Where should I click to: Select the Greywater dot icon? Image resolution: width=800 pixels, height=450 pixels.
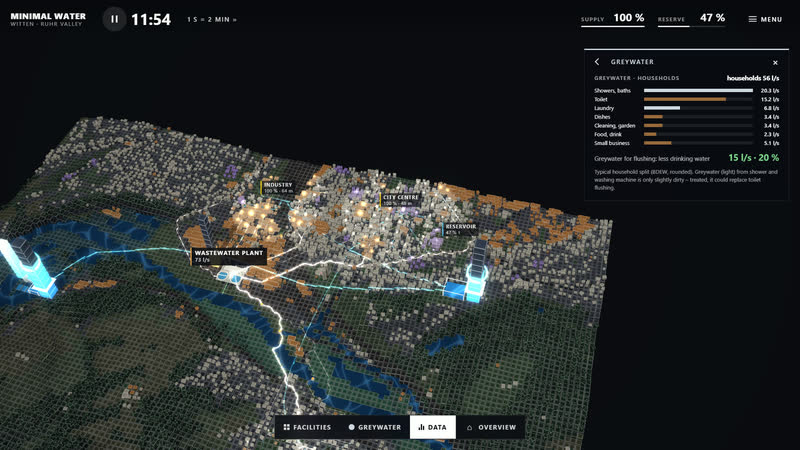(351, 427)
